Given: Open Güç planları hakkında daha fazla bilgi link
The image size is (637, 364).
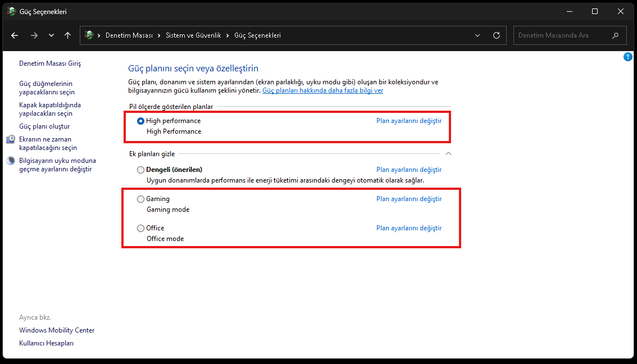Looking at the screenshot, I should click(x=322, y=90).
